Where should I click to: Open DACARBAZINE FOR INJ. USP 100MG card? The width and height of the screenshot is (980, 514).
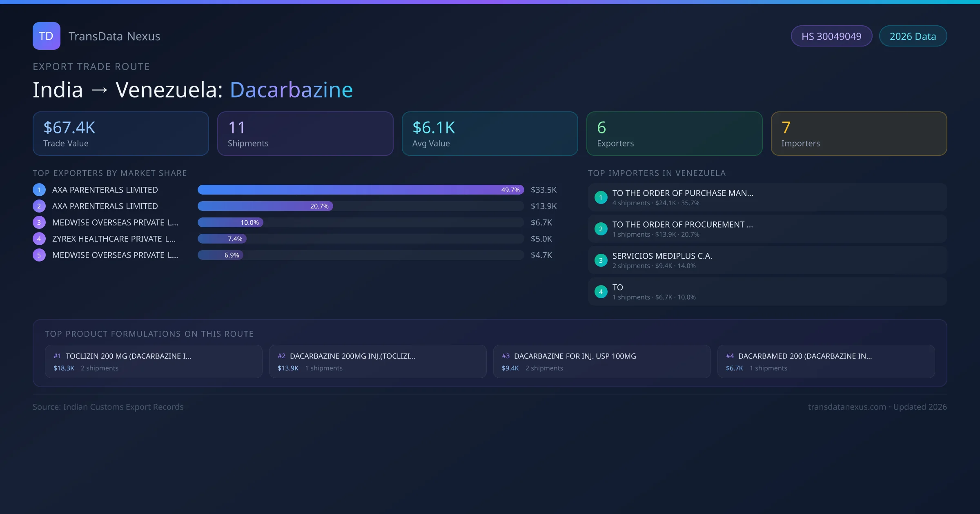click(602, 361)
